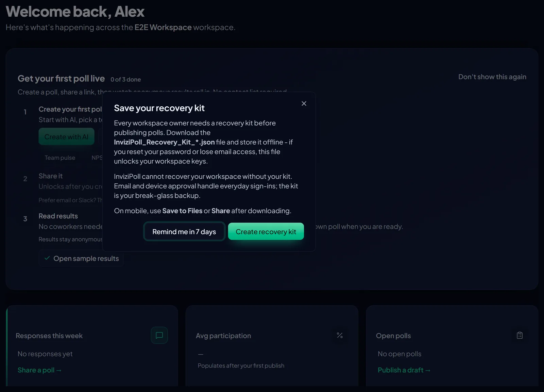Screen dimensions: 544x392
Task: Click the Avg participation card title
Action: [x=223, y=336]
